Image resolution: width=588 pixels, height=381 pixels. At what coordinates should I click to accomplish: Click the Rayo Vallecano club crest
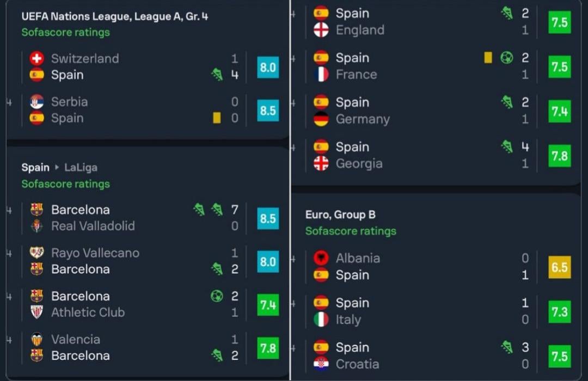36,253
